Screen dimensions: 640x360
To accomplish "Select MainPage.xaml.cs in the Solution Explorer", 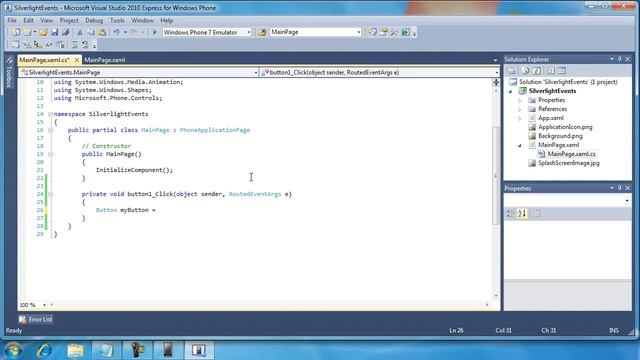I will click(571, 154).
